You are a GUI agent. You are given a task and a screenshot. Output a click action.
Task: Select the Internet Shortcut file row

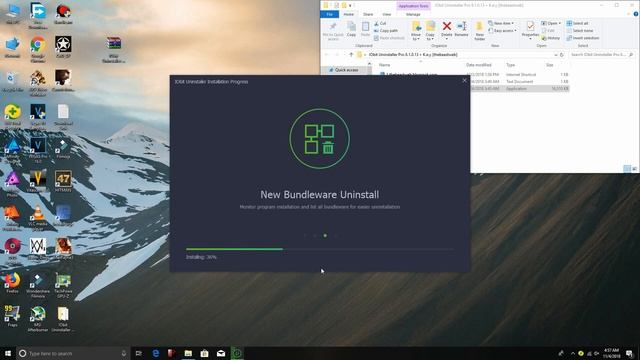coord(474,75)
